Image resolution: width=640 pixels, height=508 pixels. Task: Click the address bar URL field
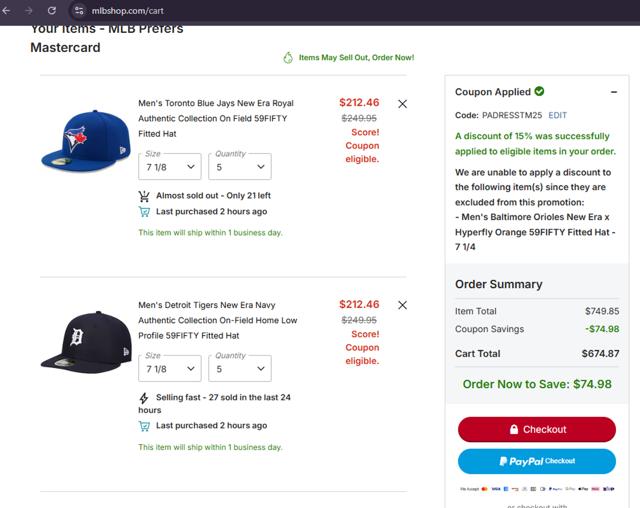click(300, 10)
